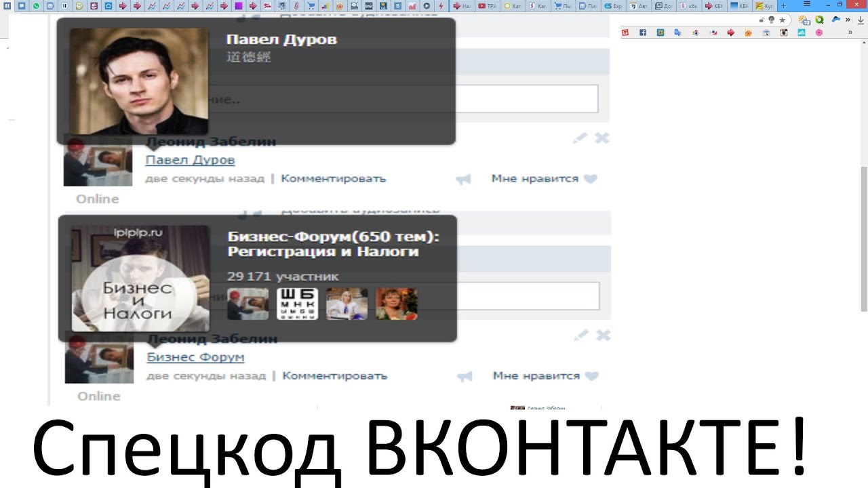The width and height of the screenshot is (868, 488).
Task: Click the green Q extension icon
Action: (819, 20)
